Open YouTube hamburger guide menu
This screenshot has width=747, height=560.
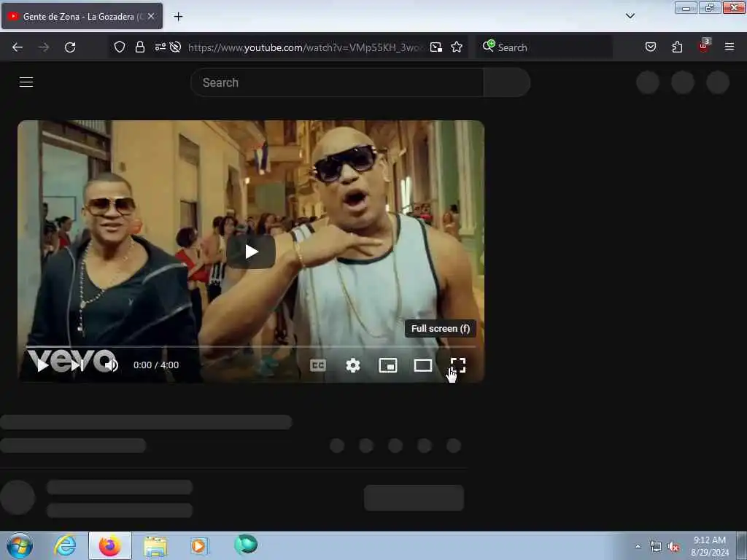(26, 82)
